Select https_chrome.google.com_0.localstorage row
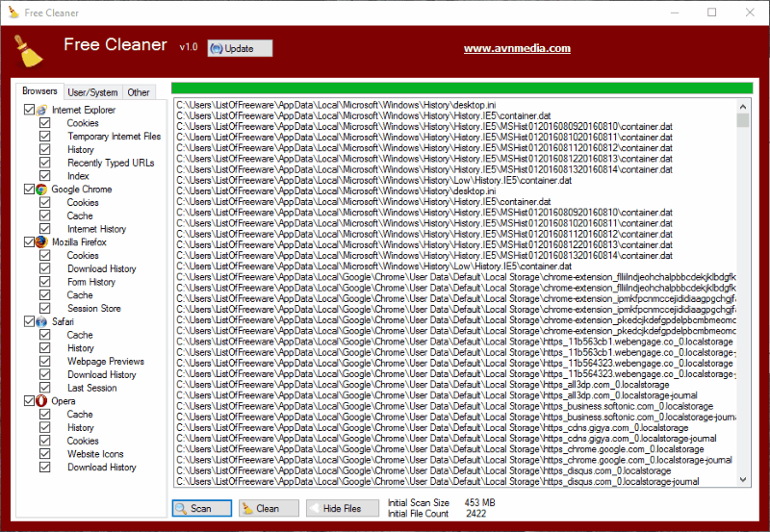The width and height of the screenshot is (770, 532). [x=440, y=449]
